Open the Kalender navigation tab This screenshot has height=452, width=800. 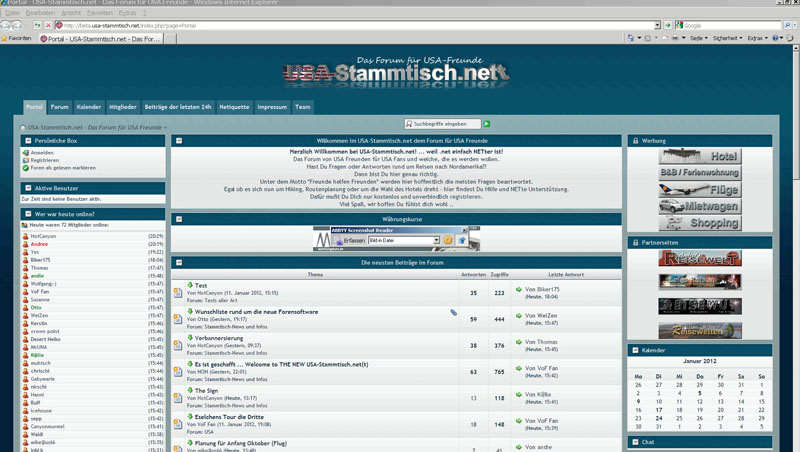click(89, 107)
